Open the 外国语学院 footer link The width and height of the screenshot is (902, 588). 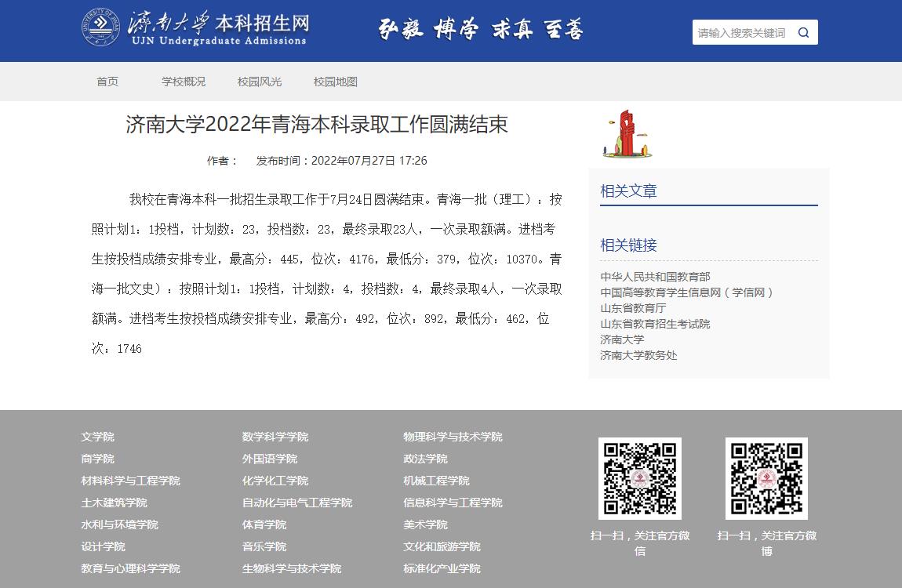coord(270,459)
